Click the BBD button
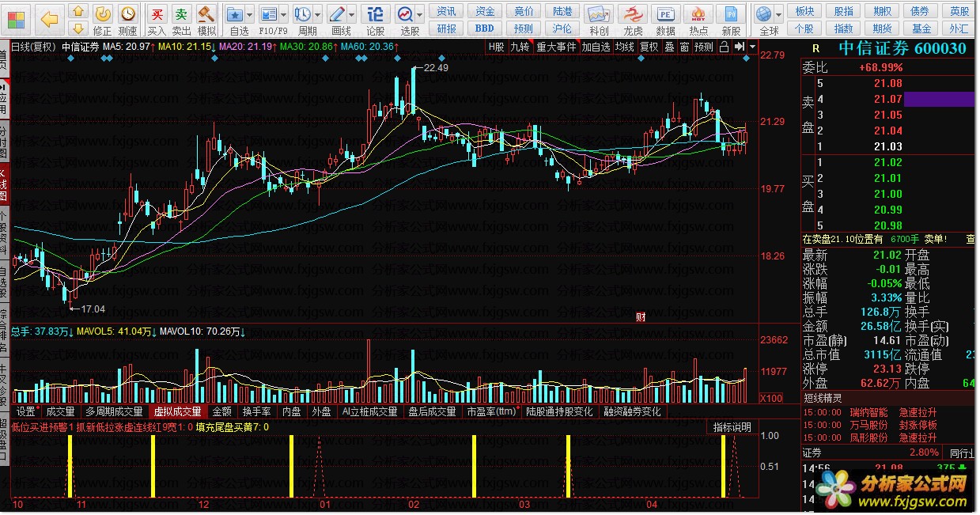Viewport: 980px width, 515px height. 485,28
